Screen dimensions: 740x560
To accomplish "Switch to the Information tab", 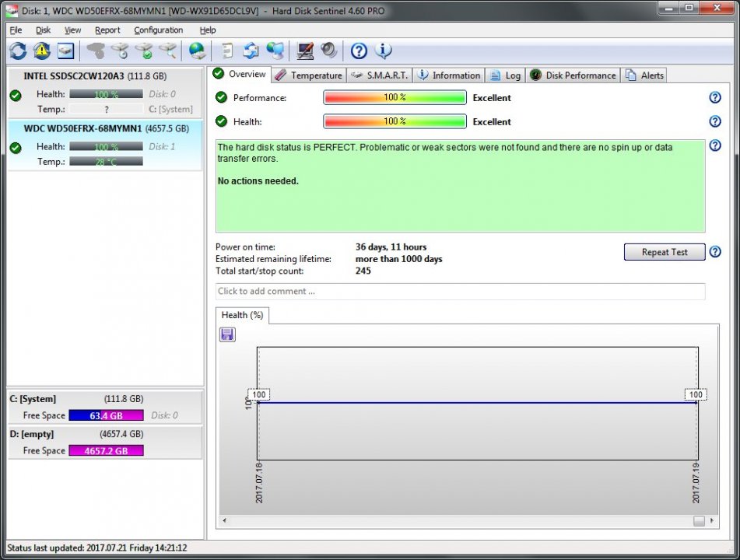I will point(449,75).
